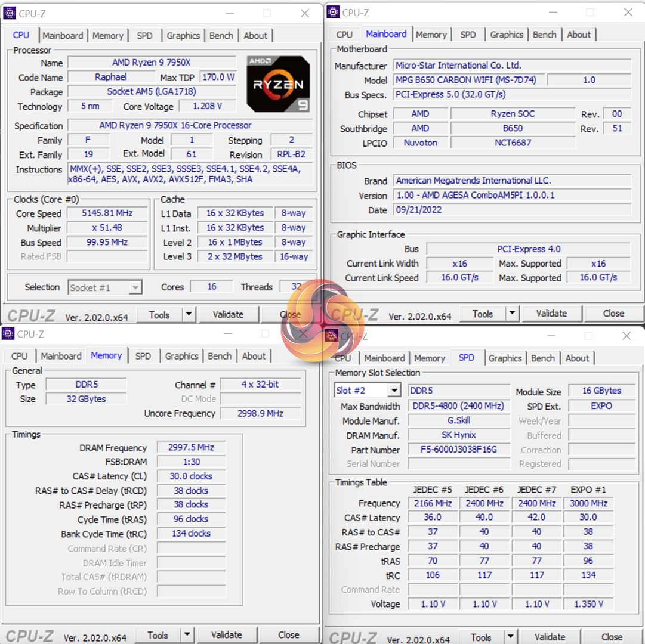This screenshot has width=645, height=644.
Task: Click the AMD Ryzen 9 7950X name field
Action: (152, 63)
